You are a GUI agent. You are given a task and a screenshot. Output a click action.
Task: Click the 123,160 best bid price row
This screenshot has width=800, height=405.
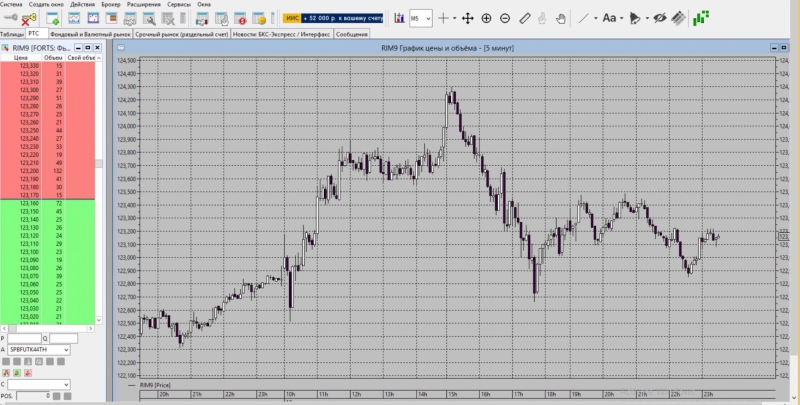[47, 204]
